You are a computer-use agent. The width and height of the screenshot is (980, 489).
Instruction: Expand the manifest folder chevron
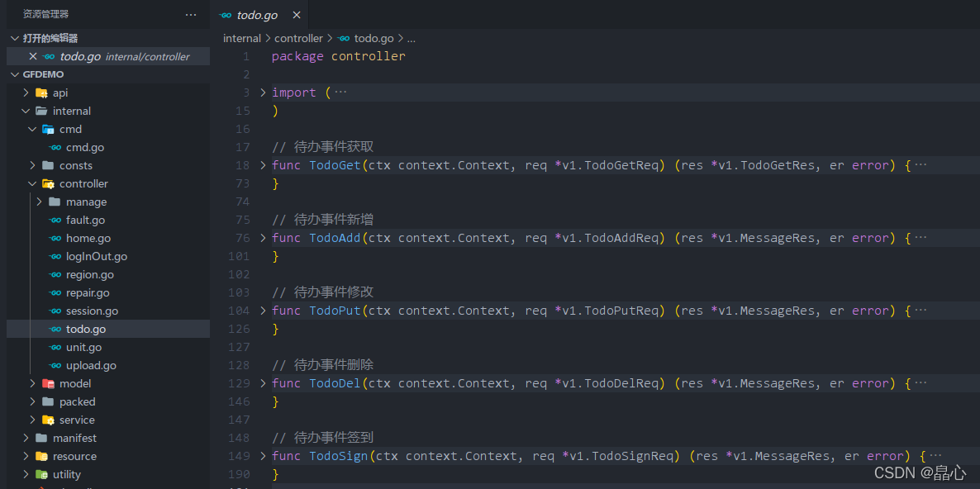(x=26, y=438)
